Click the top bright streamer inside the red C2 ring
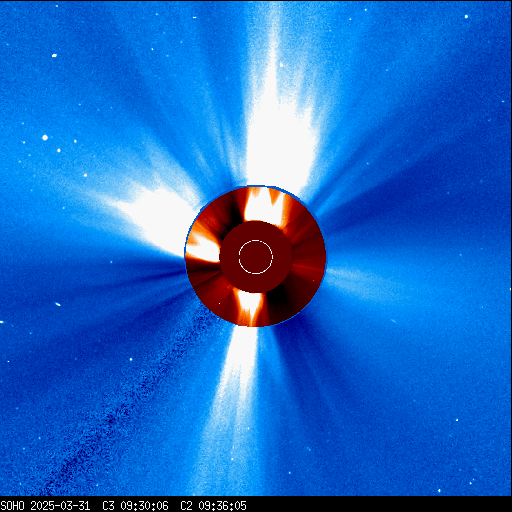Screen dimensions: 512x512 [x=263, y=204]
